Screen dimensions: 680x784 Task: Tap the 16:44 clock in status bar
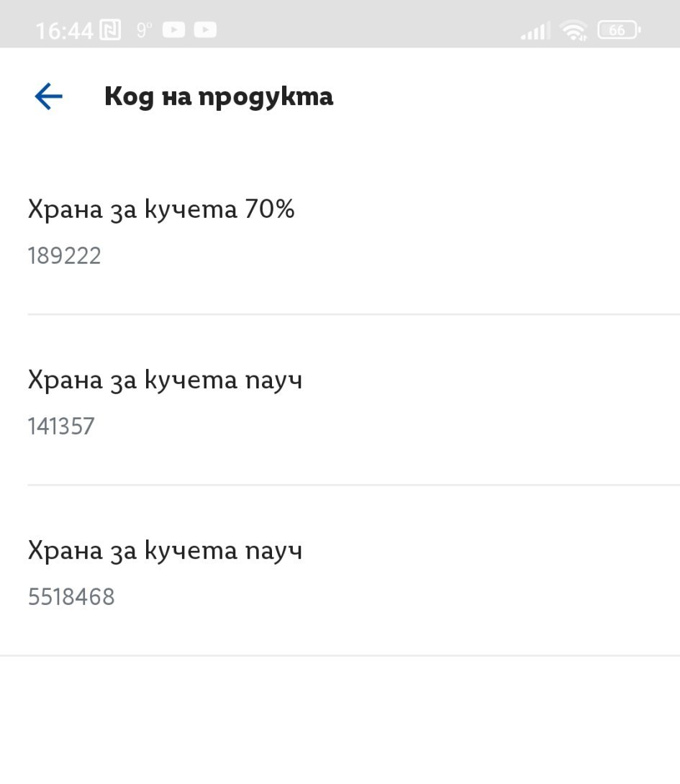(65, 31)
